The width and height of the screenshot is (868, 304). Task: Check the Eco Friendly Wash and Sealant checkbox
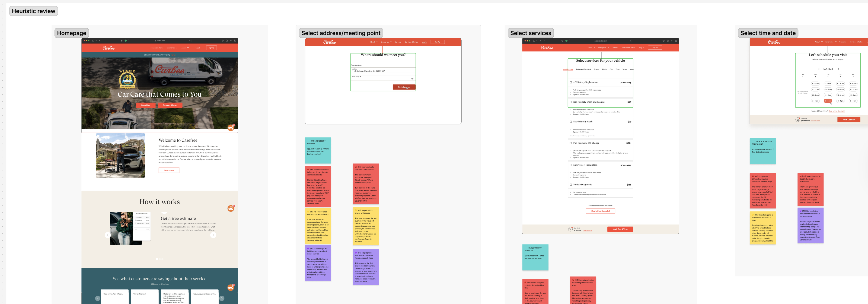(x=571, y=102)
